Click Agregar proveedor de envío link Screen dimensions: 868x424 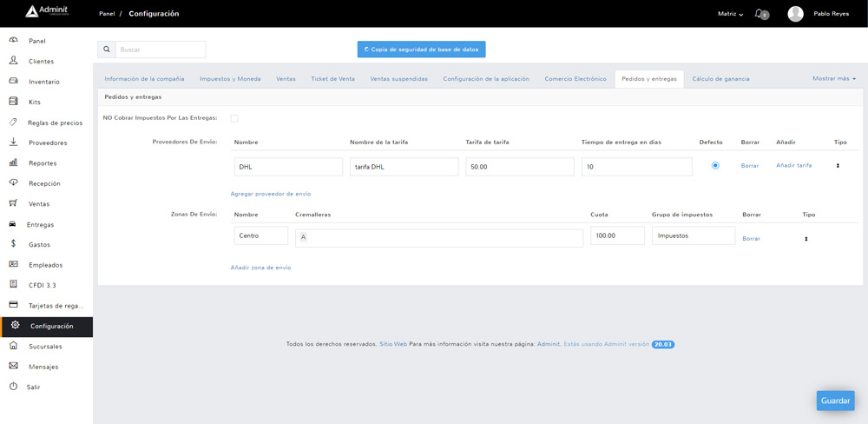point(271,194)
